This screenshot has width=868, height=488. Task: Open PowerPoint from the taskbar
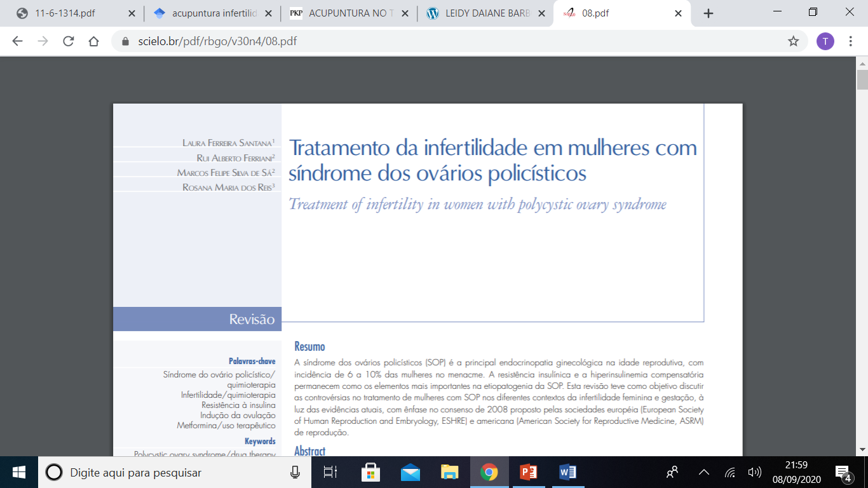click(x=528, y=472)
